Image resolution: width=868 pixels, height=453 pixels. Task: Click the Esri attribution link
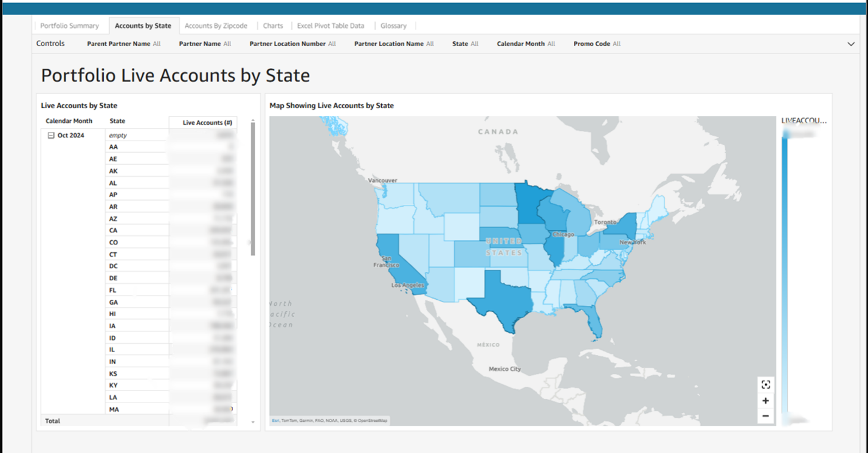[275, 420]
